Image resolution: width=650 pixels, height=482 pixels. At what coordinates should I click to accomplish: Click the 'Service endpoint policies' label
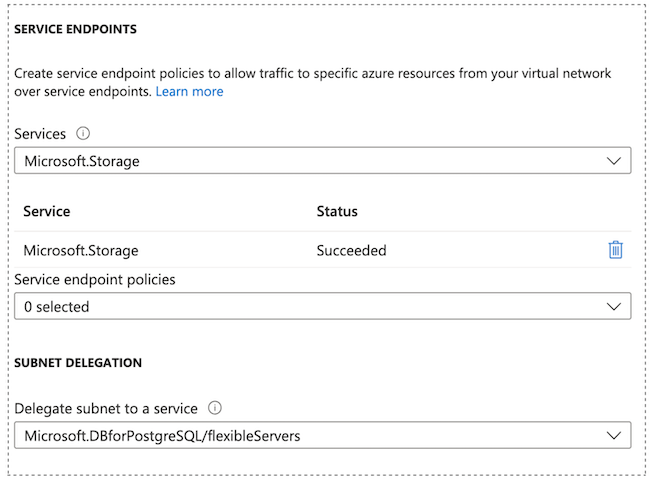(95, 280)
